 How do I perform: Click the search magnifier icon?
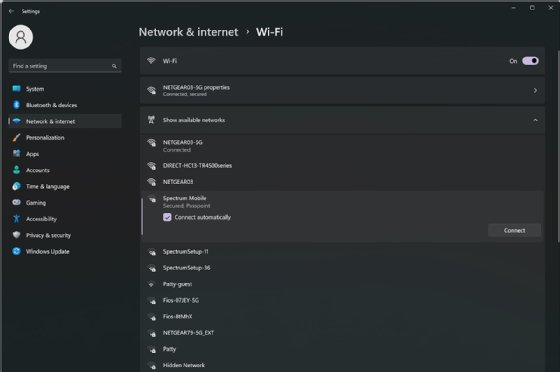click(x=114, y=66)
